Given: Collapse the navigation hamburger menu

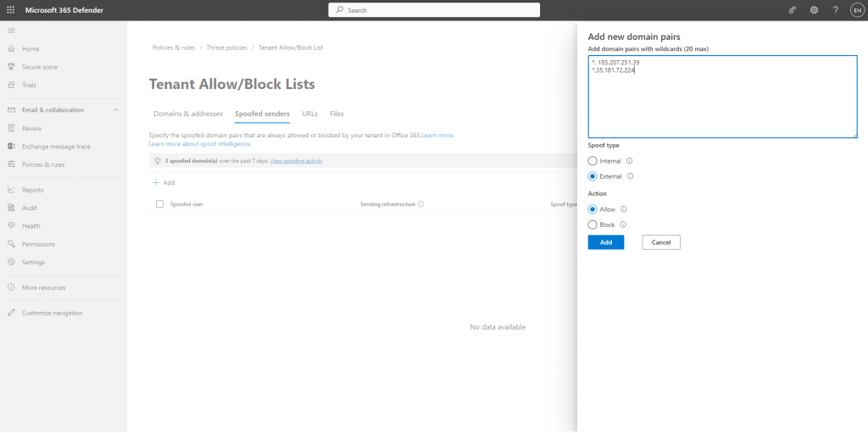Looking at the screenshot, I should pos(11,31).
